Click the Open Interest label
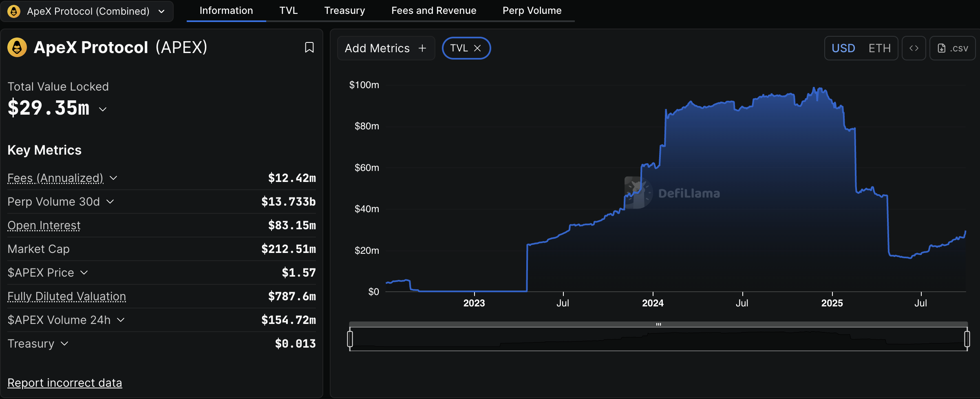This screenshot has width=980, height=399. (44, 225)
